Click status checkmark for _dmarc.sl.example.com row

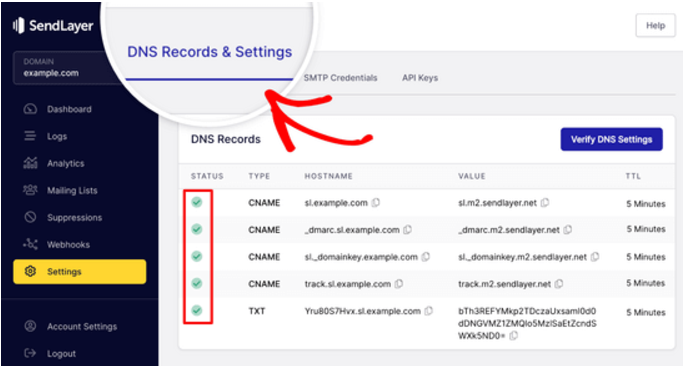click(197, 229)
